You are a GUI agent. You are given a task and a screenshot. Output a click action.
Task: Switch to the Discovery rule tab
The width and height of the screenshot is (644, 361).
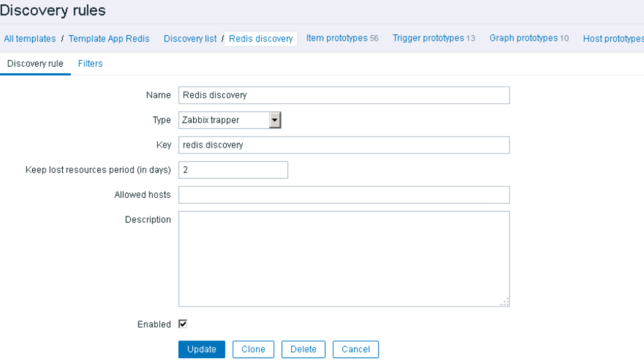point(35,64)
